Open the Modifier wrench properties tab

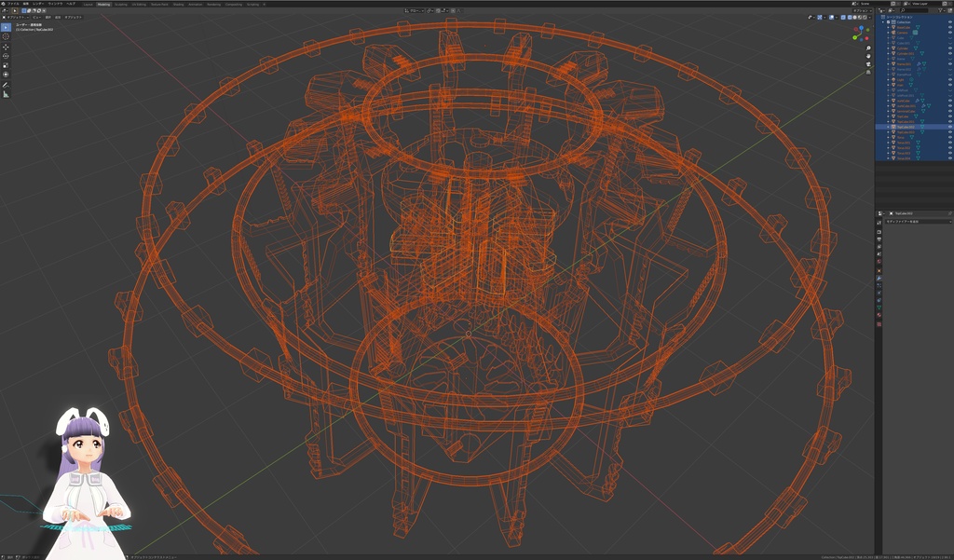tap(879, 279)
